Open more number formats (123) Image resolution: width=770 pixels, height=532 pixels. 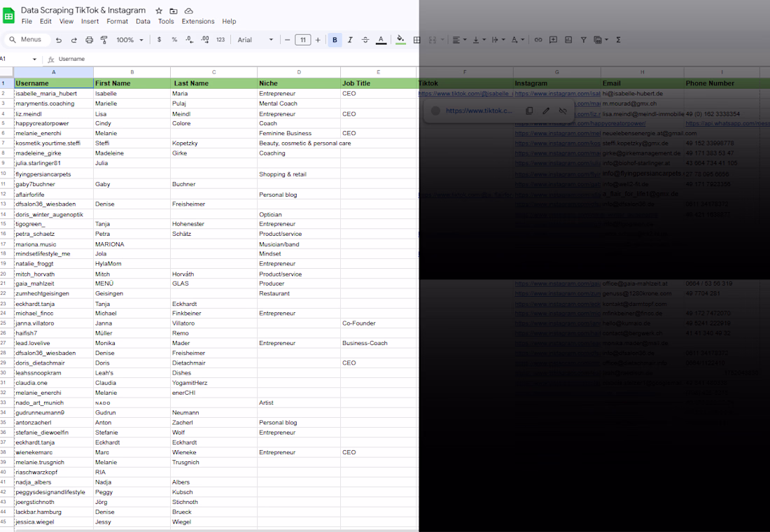[x=220, y=40]
